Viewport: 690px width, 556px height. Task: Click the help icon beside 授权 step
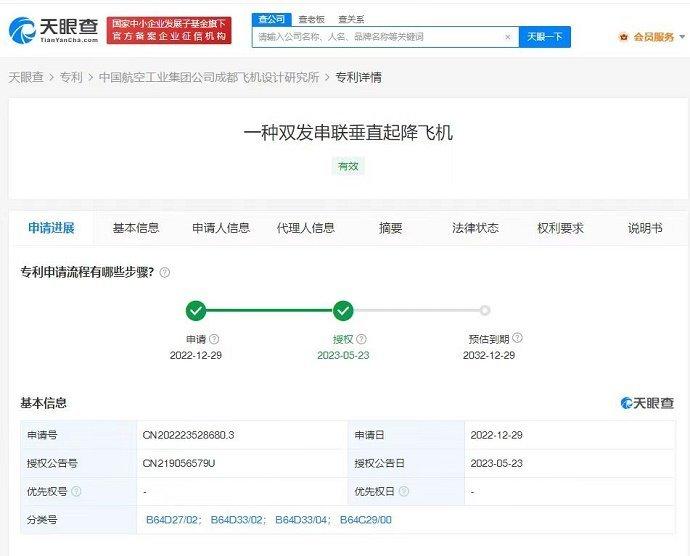click(x=361, y=339)
